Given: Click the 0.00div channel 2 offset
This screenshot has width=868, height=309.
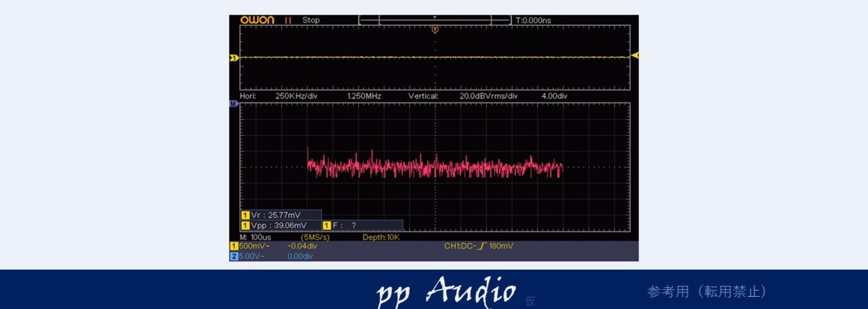Looking at the screenshot, I should coord(300,256).
